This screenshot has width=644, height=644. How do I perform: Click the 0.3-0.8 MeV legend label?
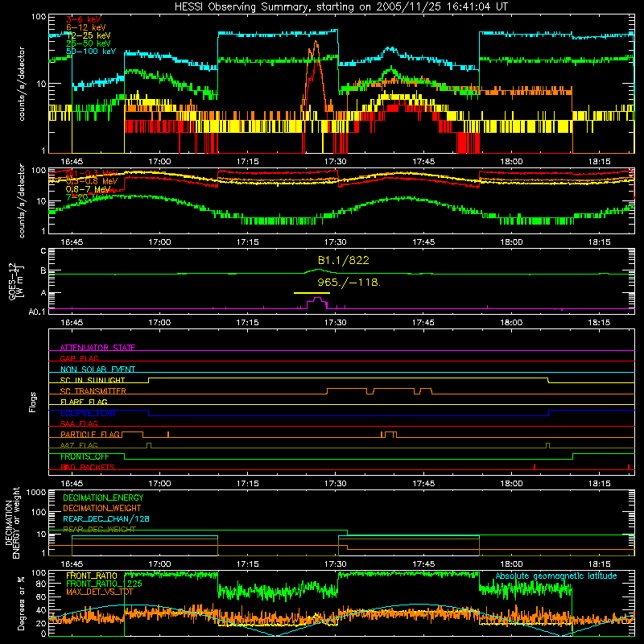[92, 180]
